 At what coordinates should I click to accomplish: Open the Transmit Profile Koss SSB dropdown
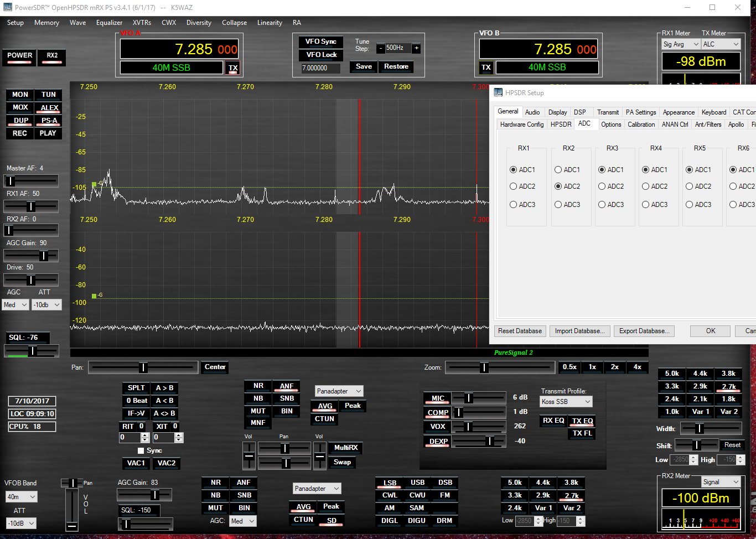click(x=566, y=402)
